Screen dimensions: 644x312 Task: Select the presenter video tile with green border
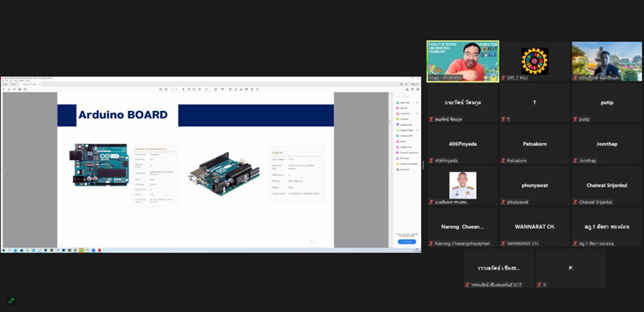[x=463, y=61]
